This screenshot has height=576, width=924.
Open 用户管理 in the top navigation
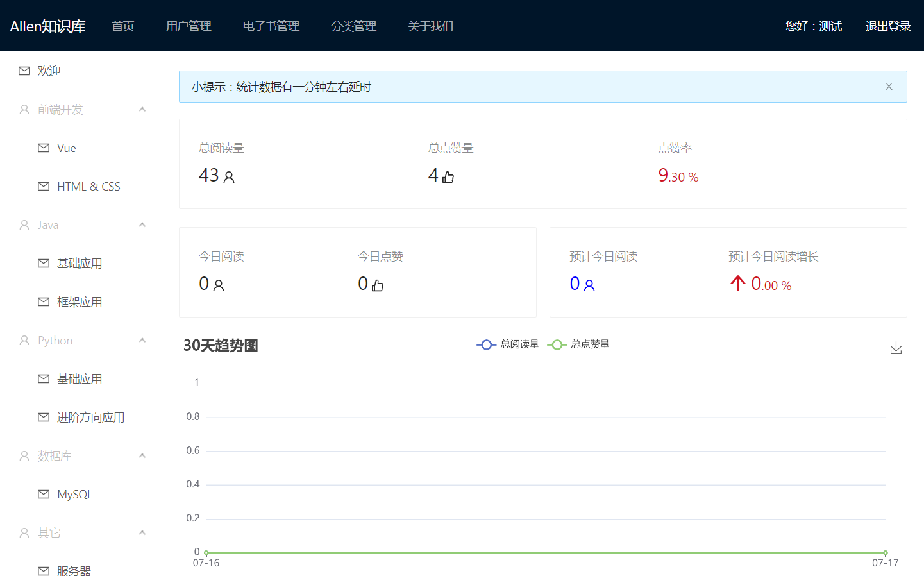tap(189, 26)
